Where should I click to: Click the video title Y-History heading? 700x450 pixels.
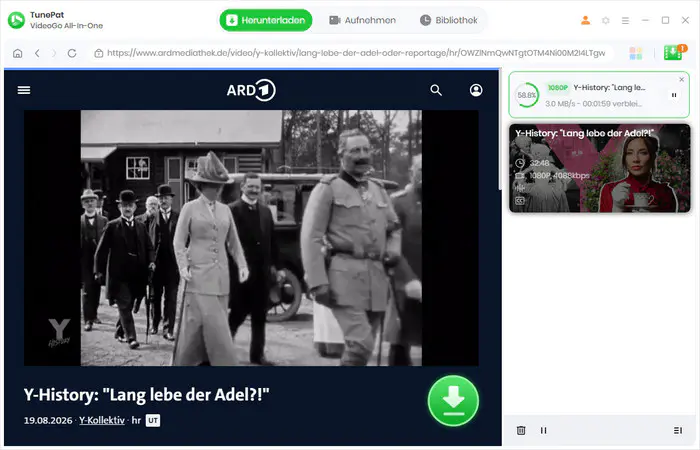(x=146, y=395)
